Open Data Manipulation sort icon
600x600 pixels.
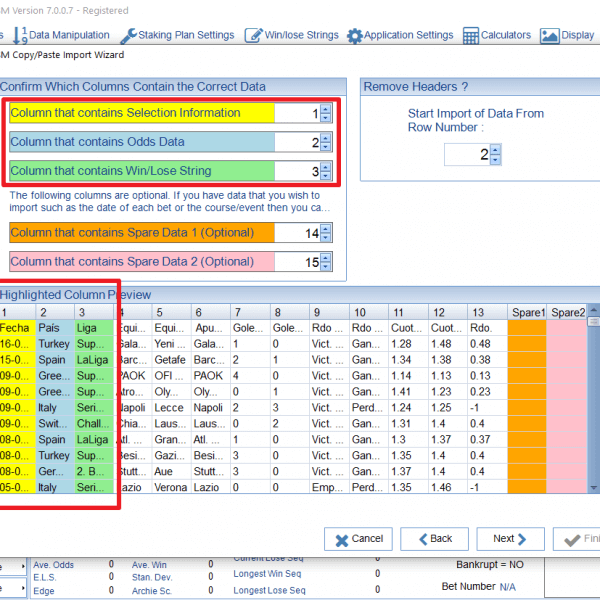coord(20,35)
